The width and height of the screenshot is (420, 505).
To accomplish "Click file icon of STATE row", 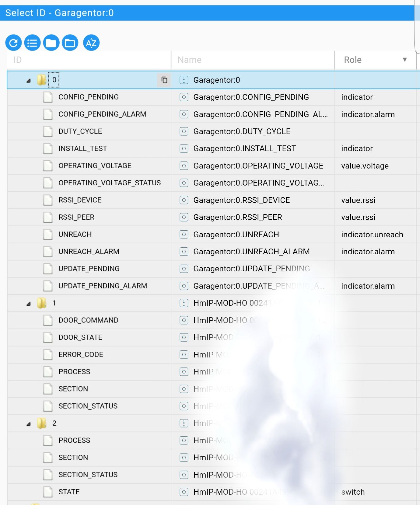I will (x=48, y=492).
